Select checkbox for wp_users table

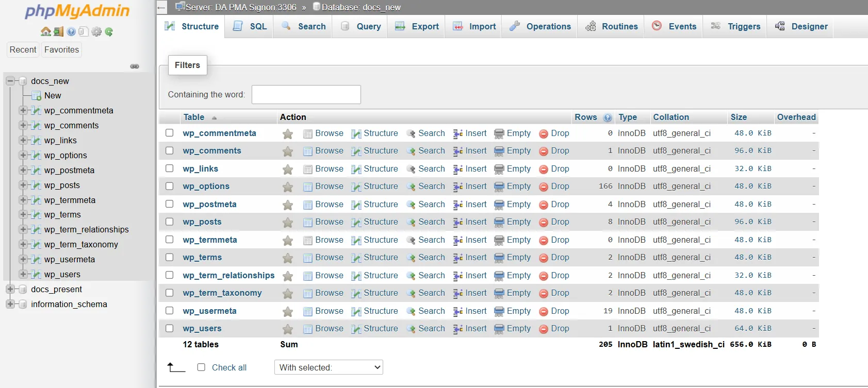tap(170, 328)
